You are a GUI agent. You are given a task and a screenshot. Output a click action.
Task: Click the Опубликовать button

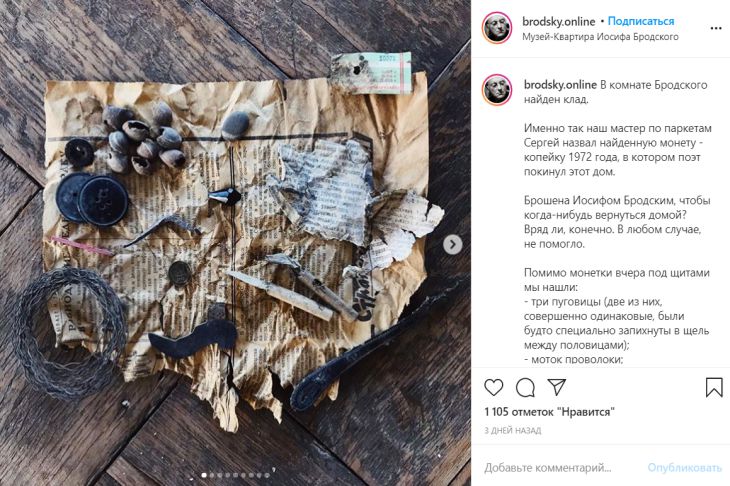684,468
